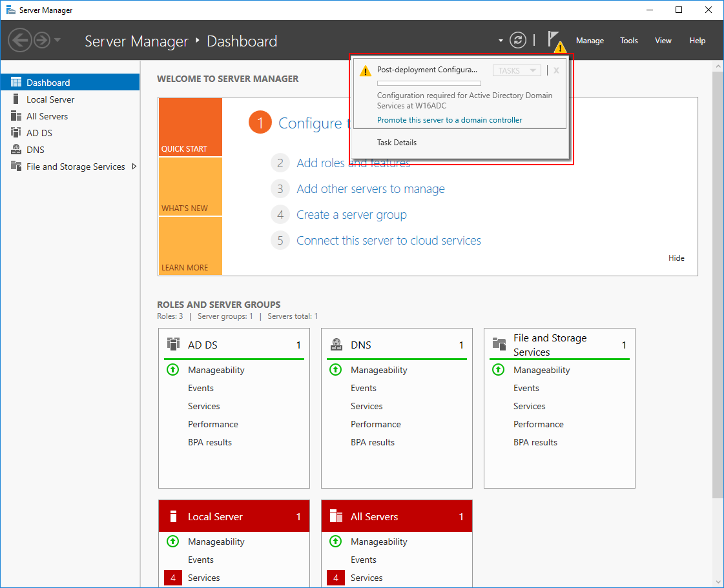Click the Server Manager title bar icon

pyautogui.click(x=10, y=10)
